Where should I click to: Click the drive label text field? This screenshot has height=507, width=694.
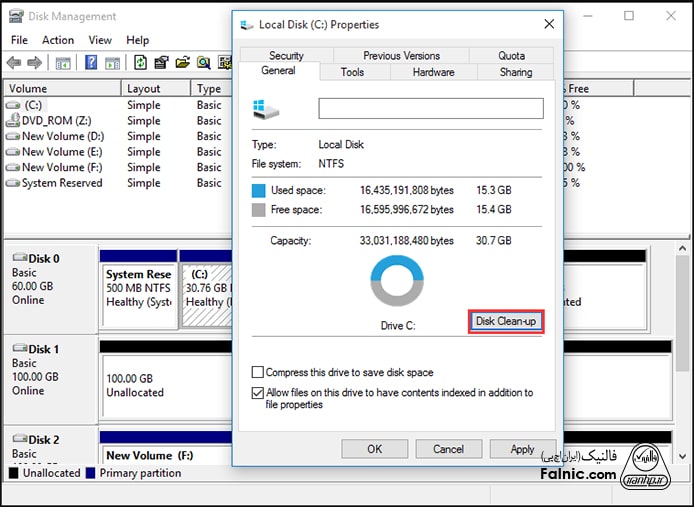pyautogui.click(x=430, y=108)
